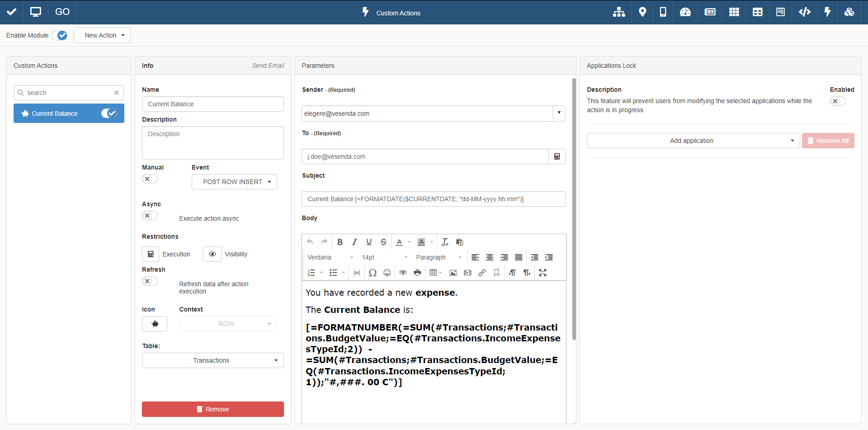Expand the POST ROW INSERT event dropdown

click(x=234, y=182)
